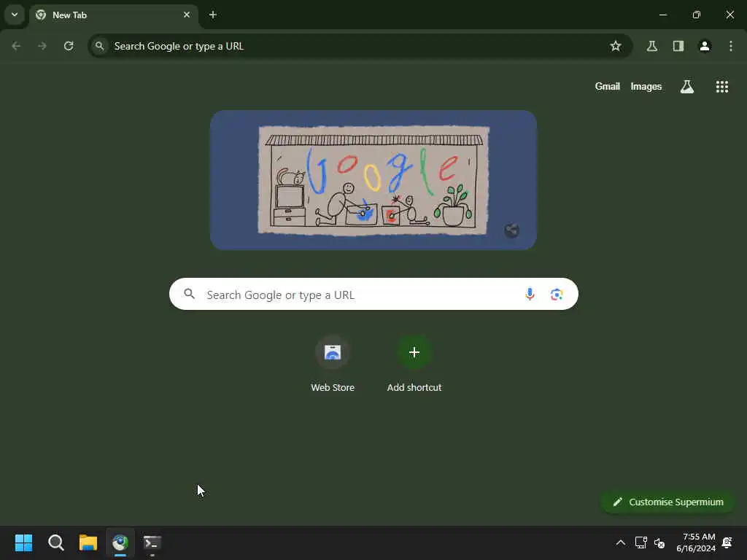Open the Web Store shortcut

point(333,365)
